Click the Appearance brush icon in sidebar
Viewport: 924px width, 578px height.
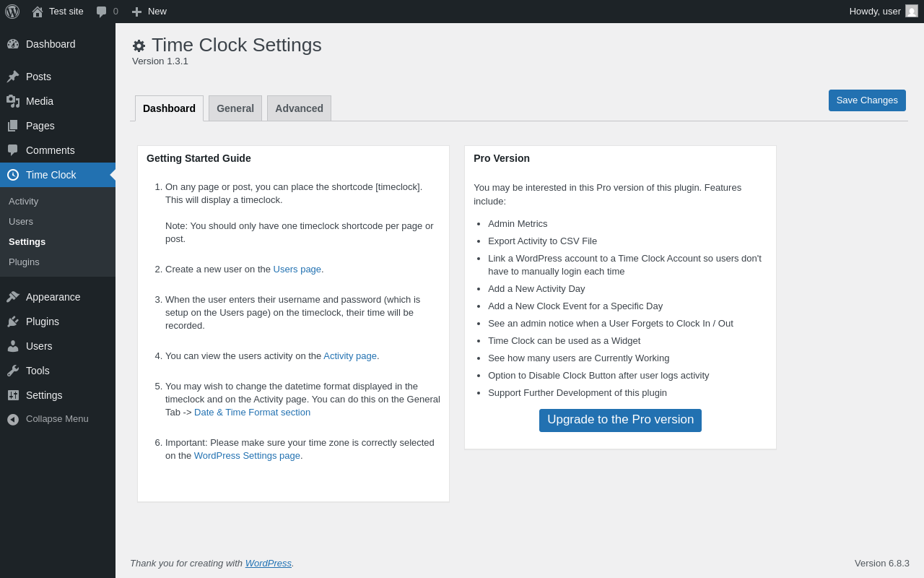tap(13, 297)
